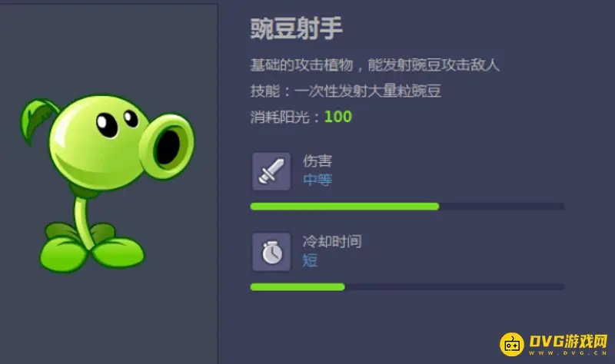Click the cooldown time progress bar
Viewport: 615px width, 364px height.
pos(407,287)
